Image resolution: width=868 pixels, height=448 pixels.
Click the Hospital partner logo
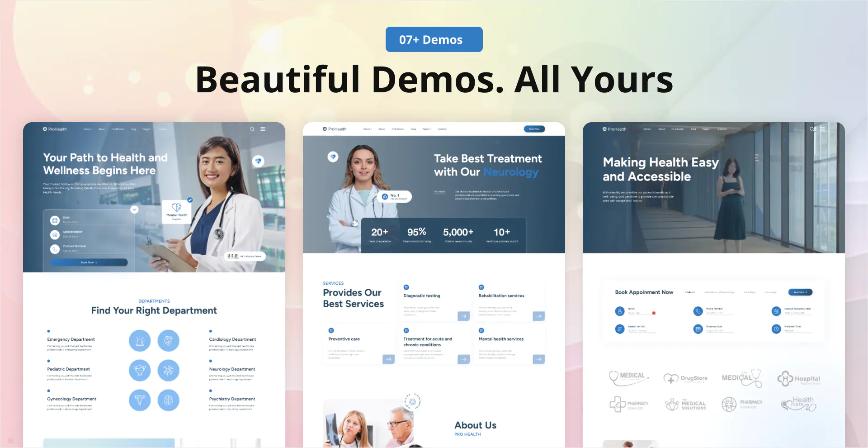798,379
